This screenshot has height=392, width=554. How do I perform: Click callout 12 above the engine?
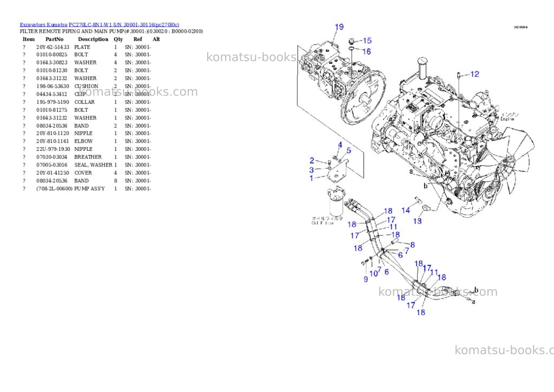(x=474, y=74)
